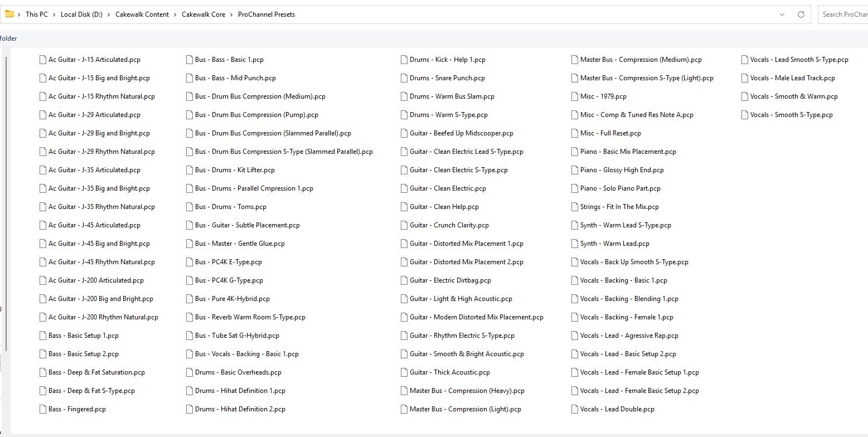Click file icon of Ac Guitar - J-200 Articulated.pcp
This screenshot has width=868, height=437.
point(43,280)
